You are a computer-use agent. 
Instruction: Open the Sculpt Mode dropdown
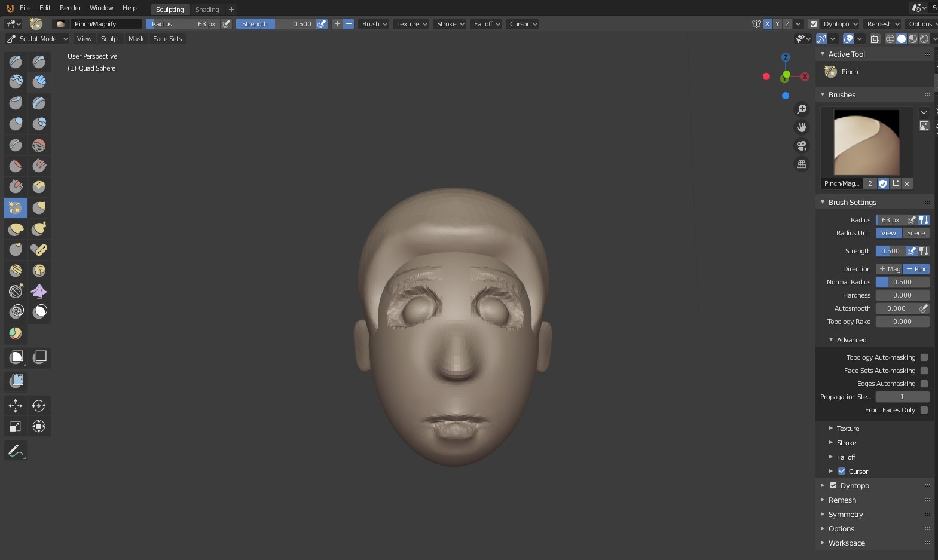[x=37, y=39]
